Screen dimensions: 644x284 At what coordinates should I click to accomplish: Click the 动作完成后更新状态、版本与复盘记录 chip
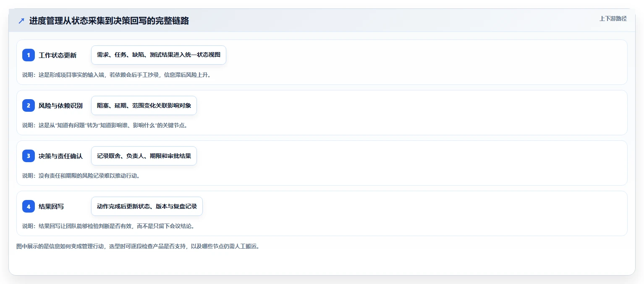[x=147, y=206]
